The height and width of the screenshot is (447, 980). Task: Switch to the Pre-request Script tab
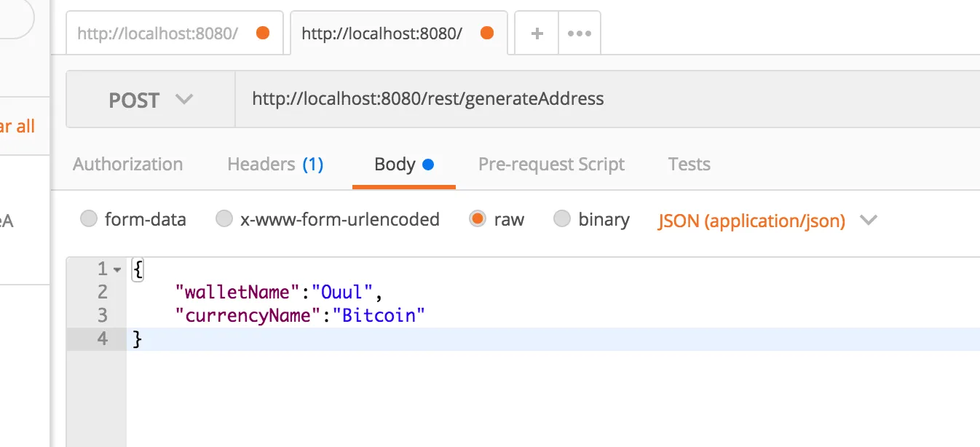(551, 165)
